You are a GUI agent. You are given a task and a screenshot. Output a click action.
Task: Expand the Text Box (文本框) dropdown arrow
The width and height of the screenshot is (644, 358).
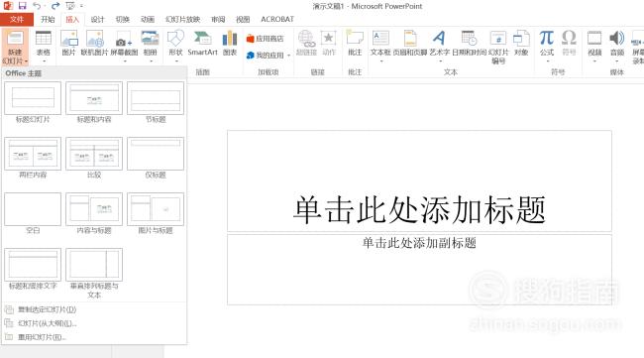pyautogui.click(x=380, y=60)
